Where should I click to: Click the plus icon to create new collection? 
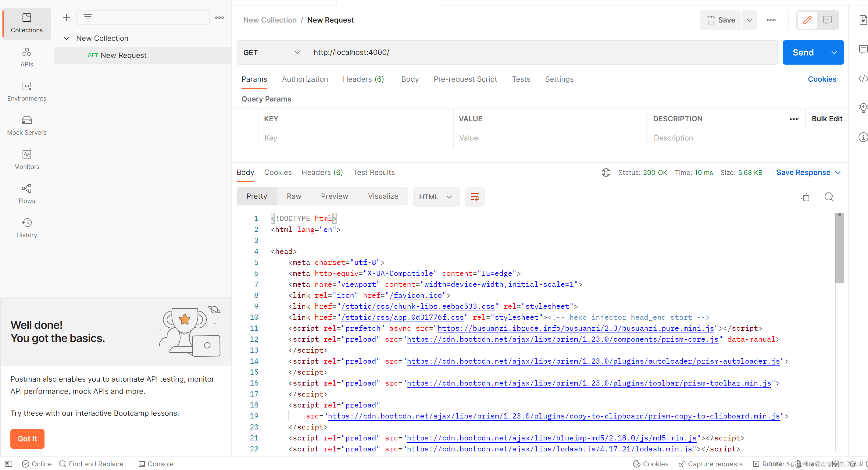(x=66, y=17)
